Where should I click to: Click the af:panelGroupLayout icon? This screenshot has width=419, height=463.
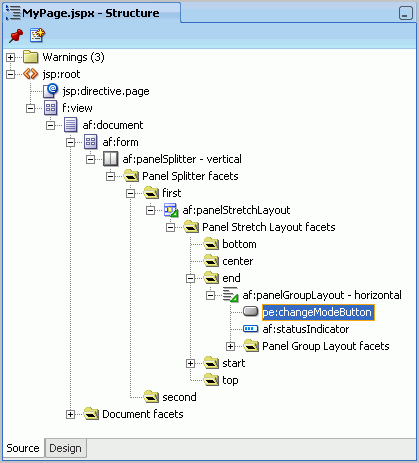coord(231,295)
